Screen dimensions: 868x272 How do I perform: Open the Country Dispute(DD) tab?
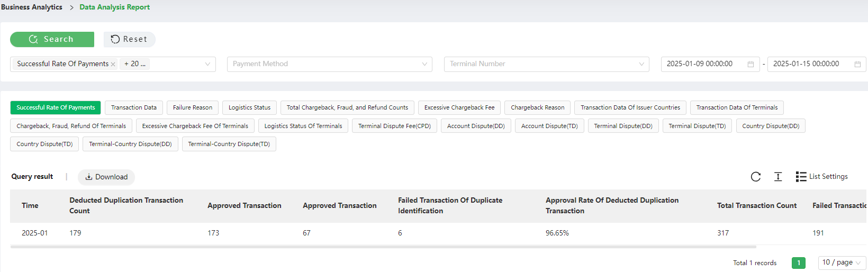coord(771,126)
